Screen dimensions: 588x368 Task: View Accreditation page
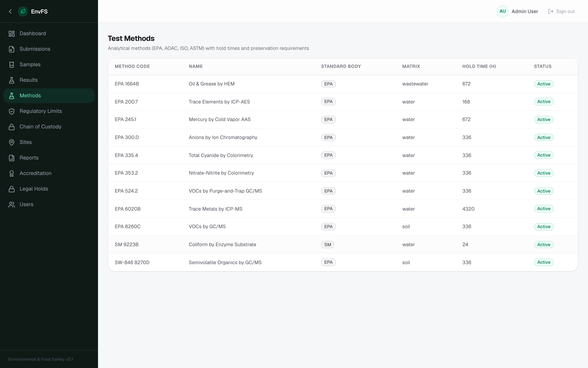click(49, 174)
